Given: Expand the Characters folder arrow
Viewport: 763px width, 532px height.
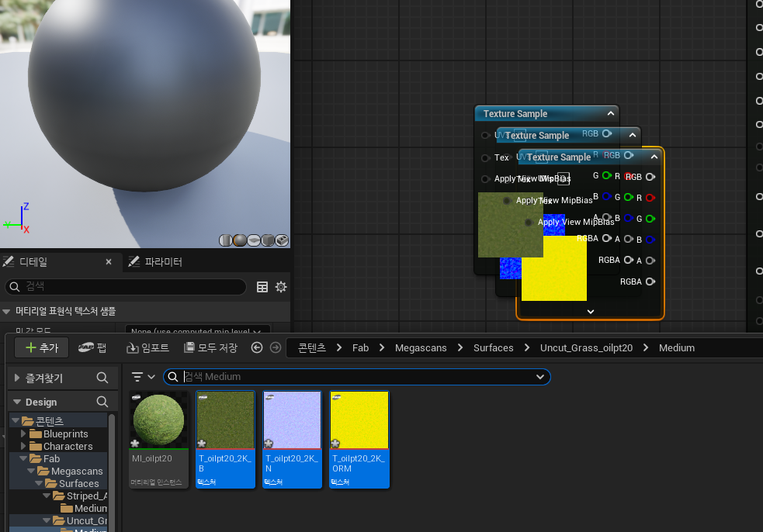Looking at the screenshot, I should point(23,445).
